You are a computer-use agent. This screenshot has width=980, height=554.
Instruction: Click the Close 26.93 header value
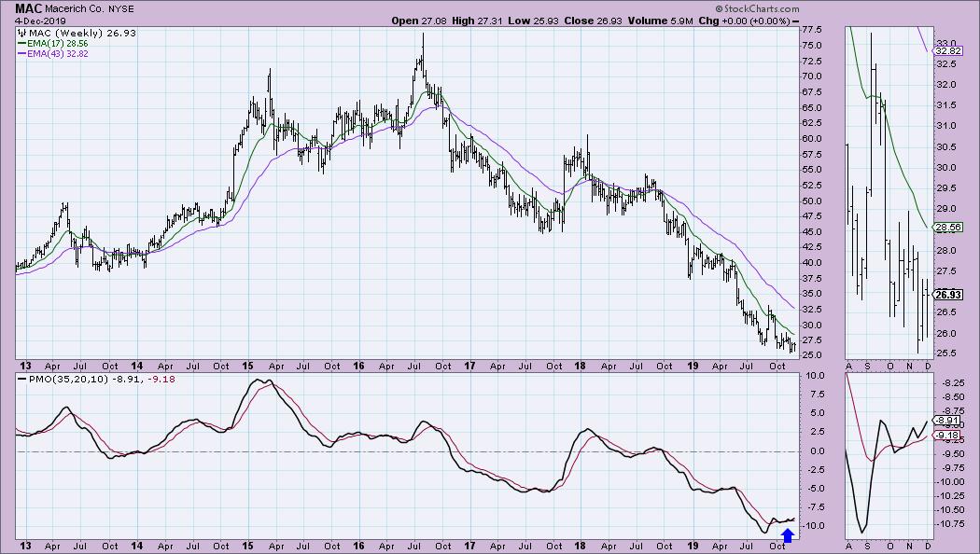[593, 21]
